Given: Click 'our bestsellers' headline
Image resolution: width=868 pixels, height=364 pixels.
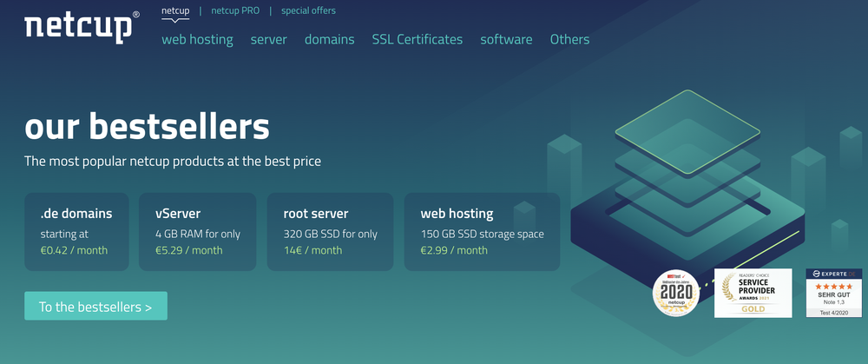Looking at the screenshot, I should (x=147, y=127).
